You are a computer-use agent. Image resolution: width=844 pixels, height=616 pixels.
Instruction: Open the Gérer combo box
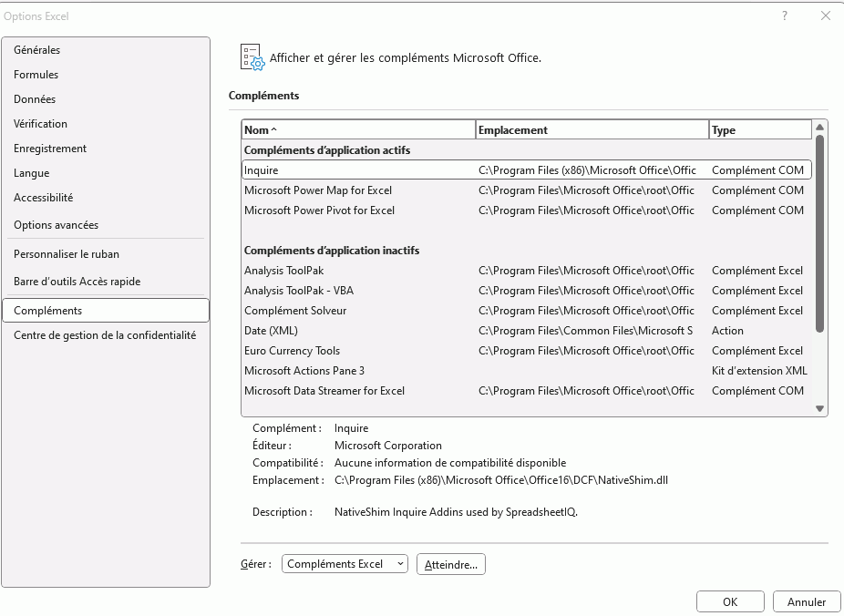pyautogui.click(x=345, y=564)
